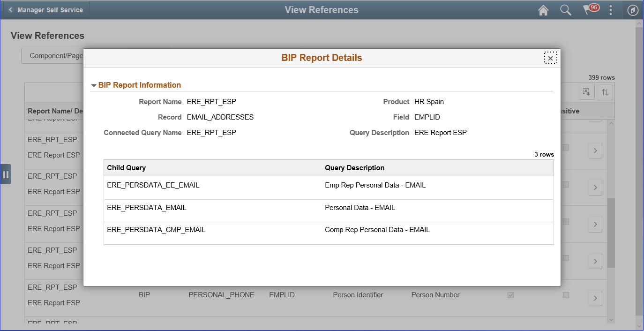Open global Search
Image resolution: width=644 pixels, height=331 pixels.
pos(566,10)
